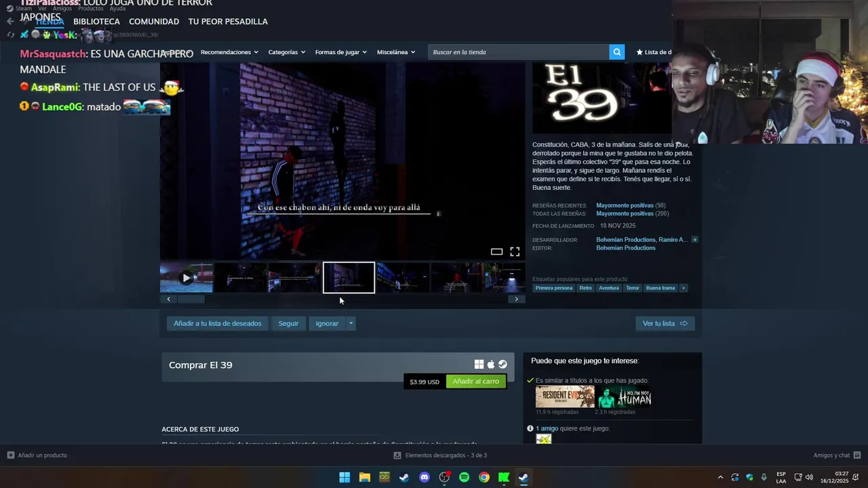The width and height of the screenshot is (868, 488).
Task: Enter fullscreen on the screenshot viewer
Action: coord(515,252)
